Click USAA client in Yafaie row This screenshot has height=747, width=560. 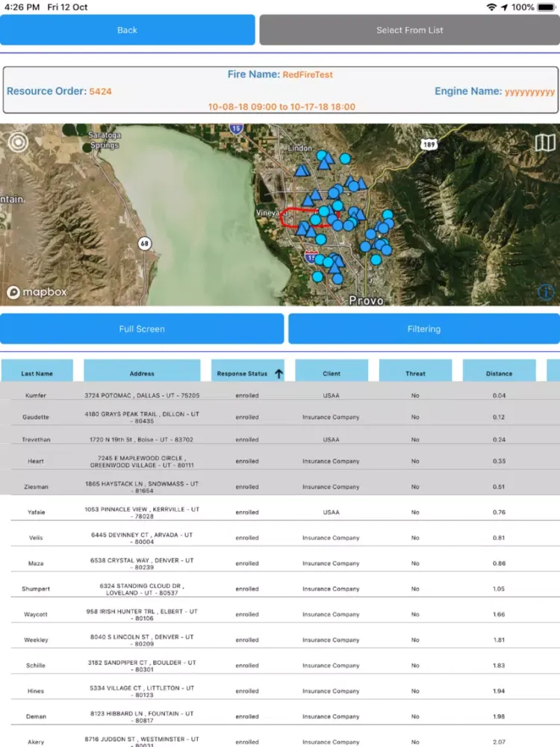click(331, 512)
